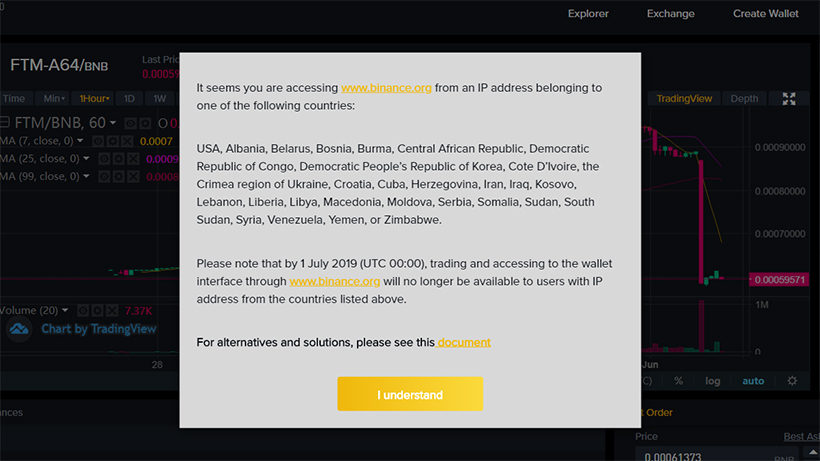Open the alternatives document link
The height and width of the screenshot is (461, 820).
[464, 343]
